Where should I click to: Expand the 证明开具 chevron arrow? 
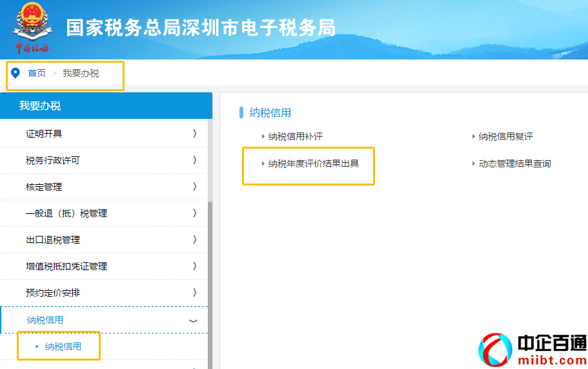click(x=195, y=133)
